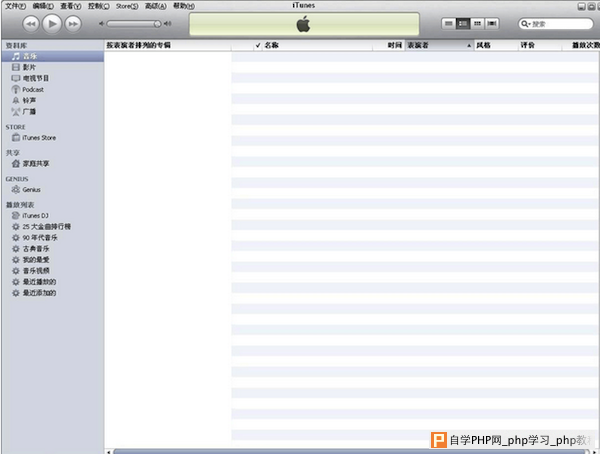Switch to song list view

click(x=448, y=24)
